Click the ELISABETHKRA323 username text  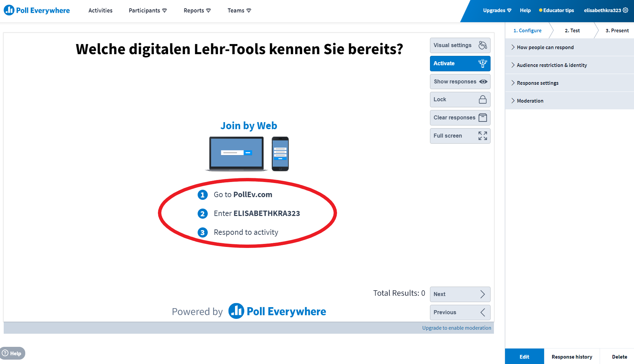point(267,214)
